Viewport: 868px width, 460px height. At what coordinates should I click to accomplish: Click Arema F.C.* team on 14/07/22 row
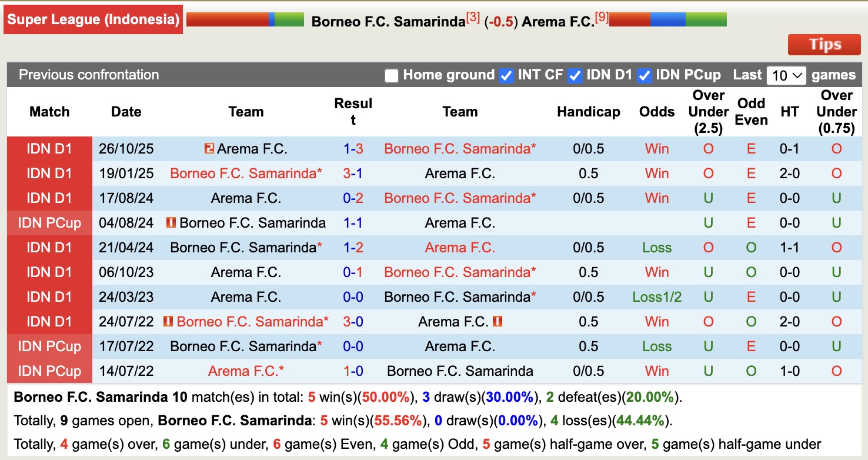[x=246, y=371]
